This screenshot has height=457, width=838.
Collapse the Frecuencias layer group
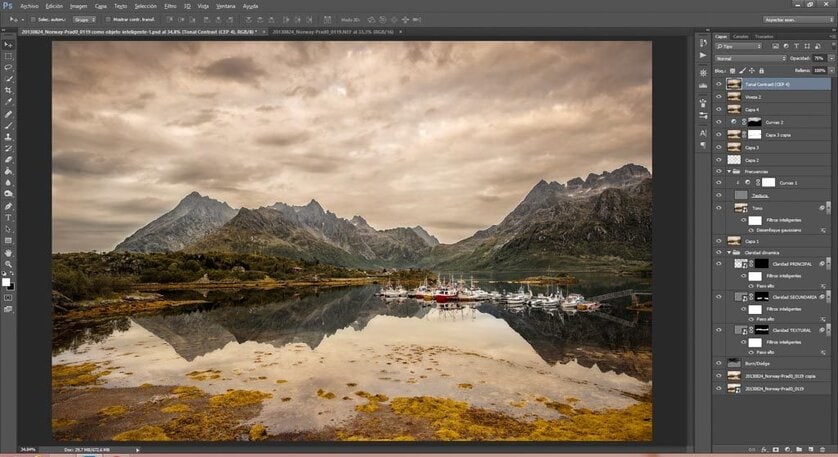pyautogui.click(x=728, y=172)
